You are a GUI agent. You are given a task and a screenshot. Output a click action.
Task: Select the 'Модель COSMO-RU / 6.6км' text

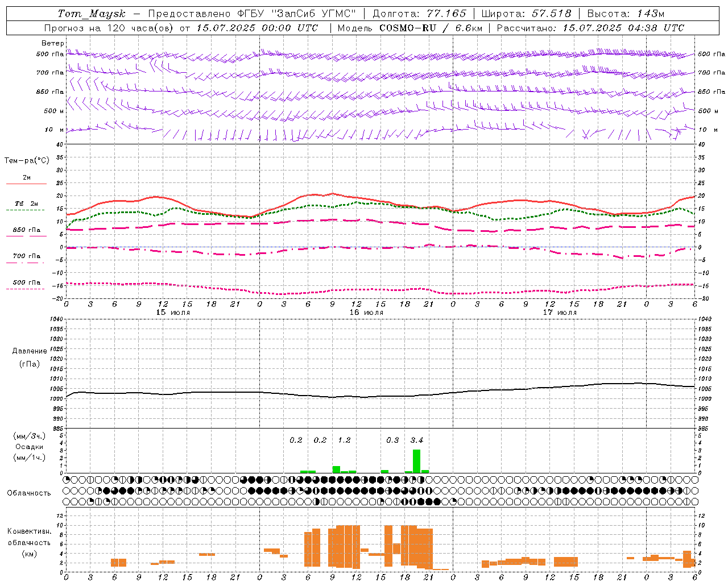pos(409,28)
